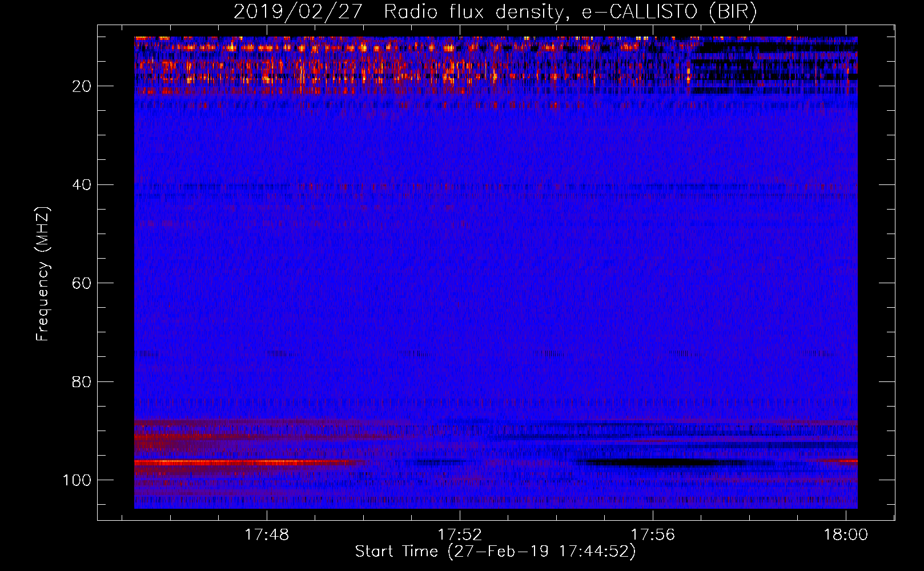Screen dimensions: 924x571
Task: Click the 40 MHz frequency tick label
Action: [x=82, y=185]
